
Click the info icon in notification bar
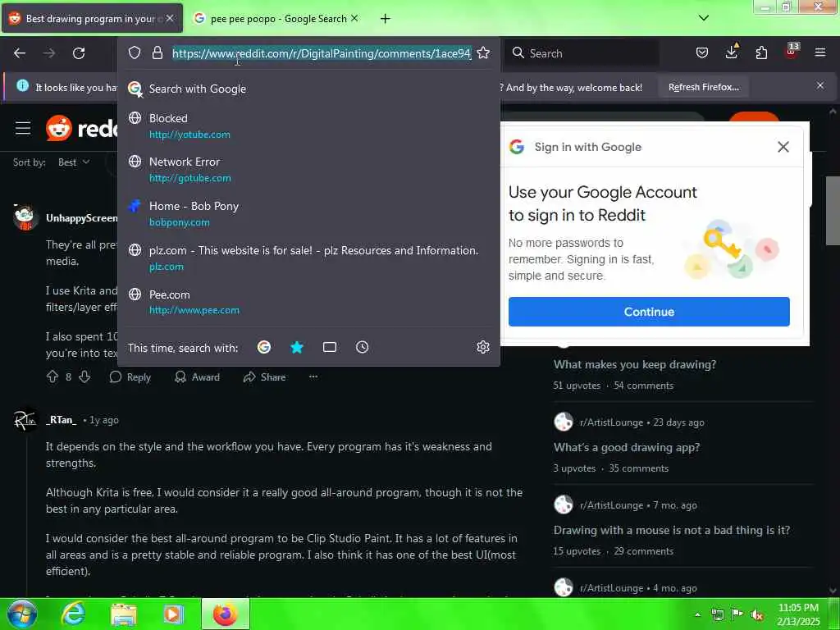22,85
